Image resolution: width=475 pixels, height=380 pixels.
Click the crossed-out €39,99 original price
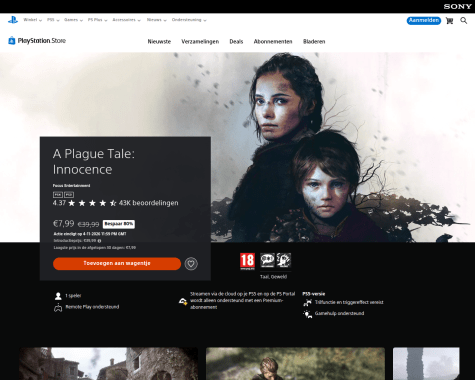tap(88, 225)
